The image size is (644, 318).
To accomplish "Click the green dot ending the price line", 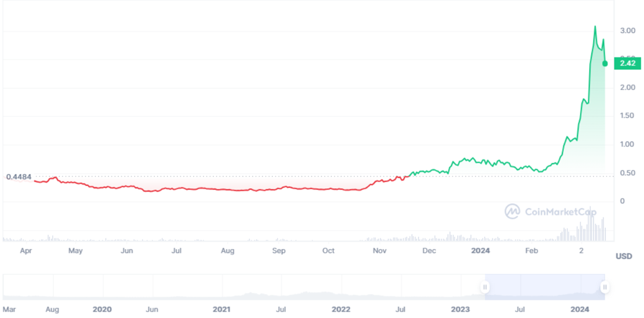I will pos(605,63).
